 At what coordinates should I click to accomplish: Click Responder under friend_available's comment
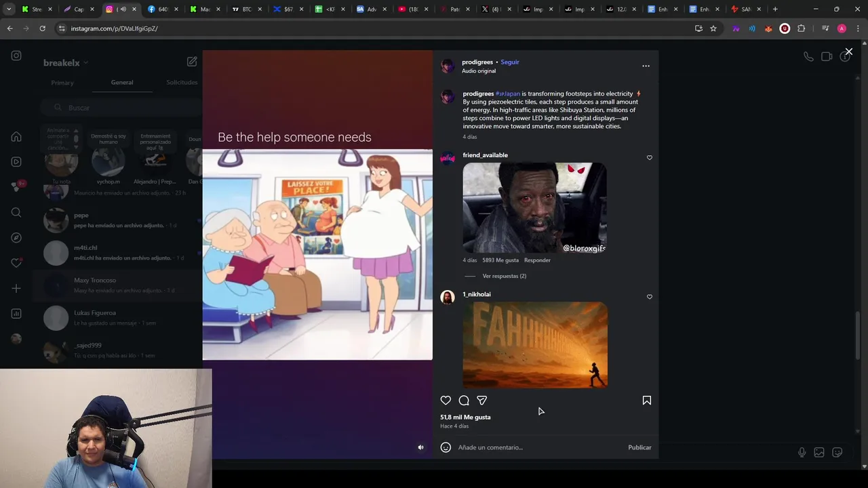pyautogui.click(x=537, y=260)
